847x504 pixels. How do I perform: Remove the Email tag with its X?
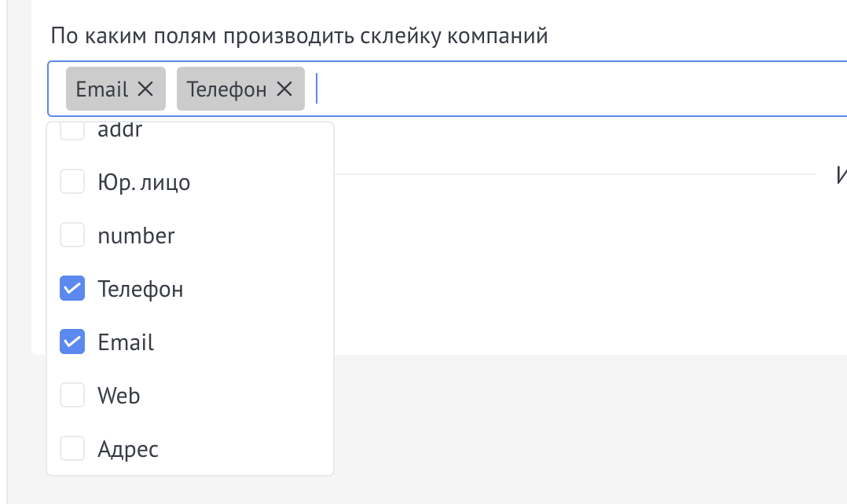click(x=145, y=89)
